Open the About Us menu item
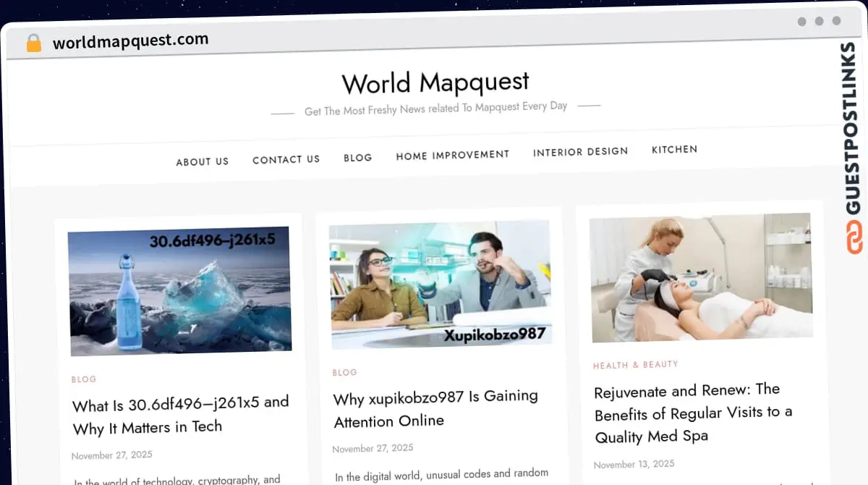 [x=203, y=161]
